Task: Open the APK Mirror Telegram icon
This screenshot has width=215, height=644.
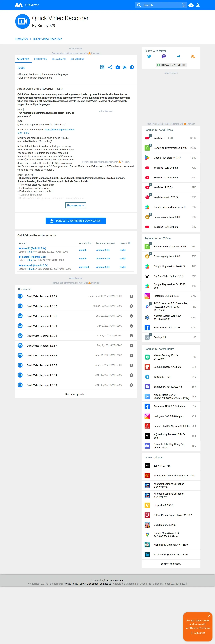Action: tap(178, 57)
